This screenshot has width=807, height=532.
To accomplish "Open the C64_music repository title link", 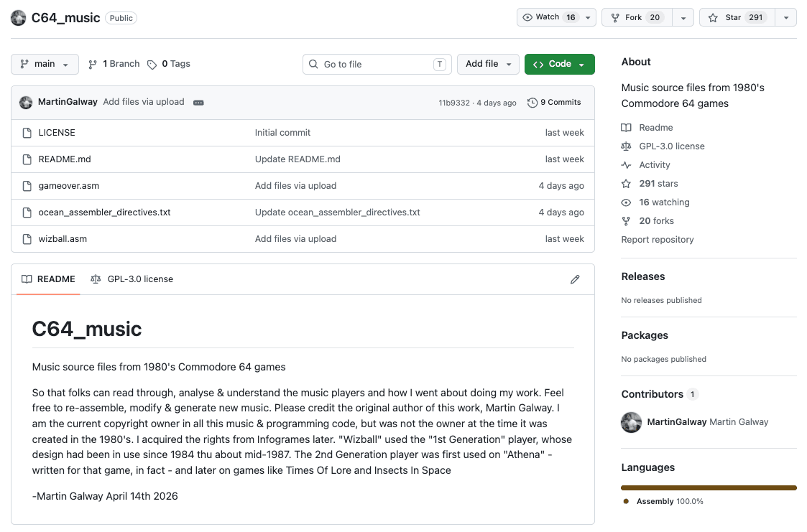I will [66, 18].
